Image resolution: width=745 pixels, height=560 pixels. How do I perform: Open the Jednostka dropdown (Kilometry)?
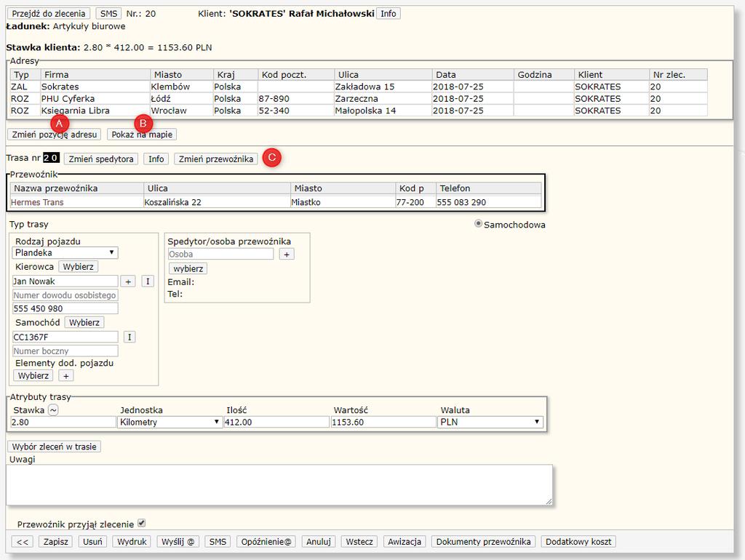[x=170, y=423]
